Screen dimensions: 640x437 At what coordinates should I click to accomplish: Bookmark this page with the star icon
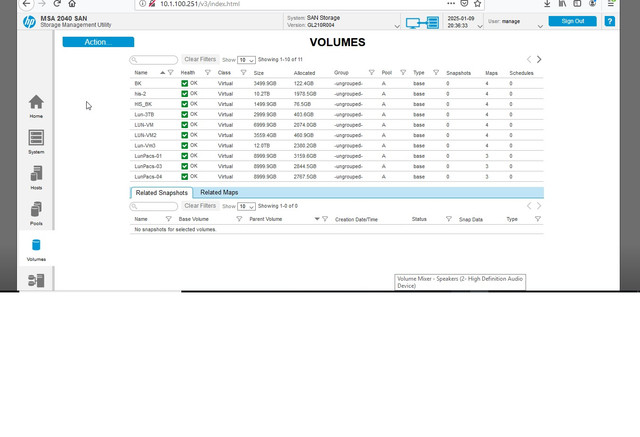tap(477, 4)
